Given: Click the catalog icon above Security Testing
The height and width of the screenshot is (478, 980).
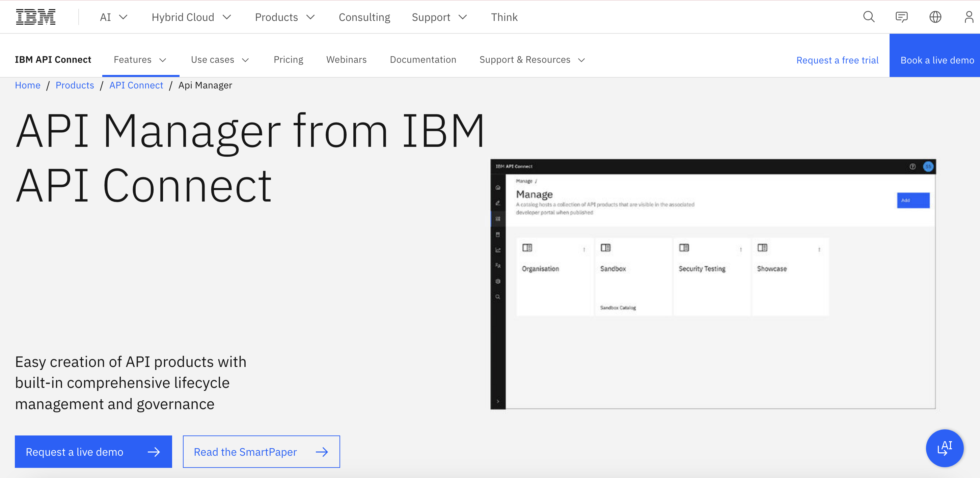Looking at the screenshot, I should click(x=684, y=248).
